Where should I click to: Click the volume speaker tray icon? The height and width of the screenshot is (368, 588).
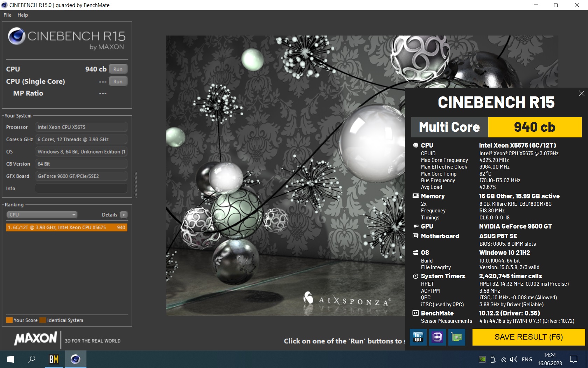pos(513,359)
